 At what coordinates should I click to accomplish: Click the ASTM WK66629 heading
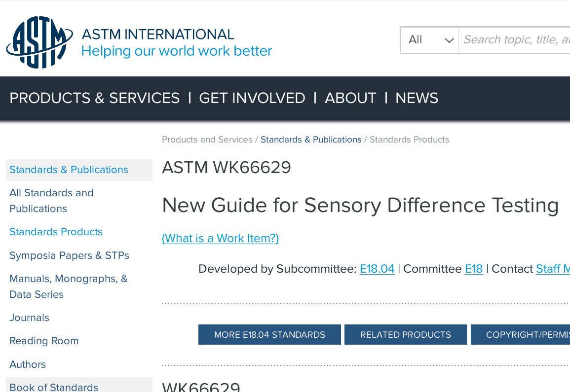pos(227,168)
